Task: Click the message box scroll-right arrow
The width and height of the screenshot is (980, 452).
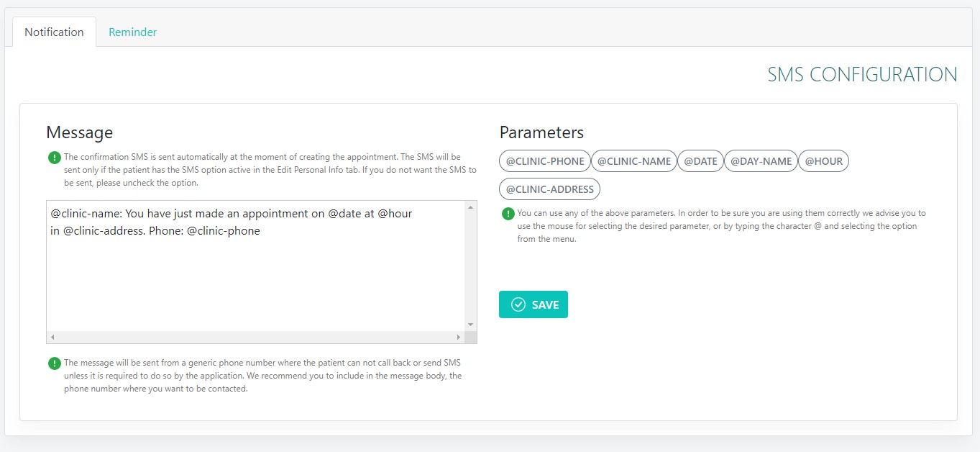Action: point(459,337)
